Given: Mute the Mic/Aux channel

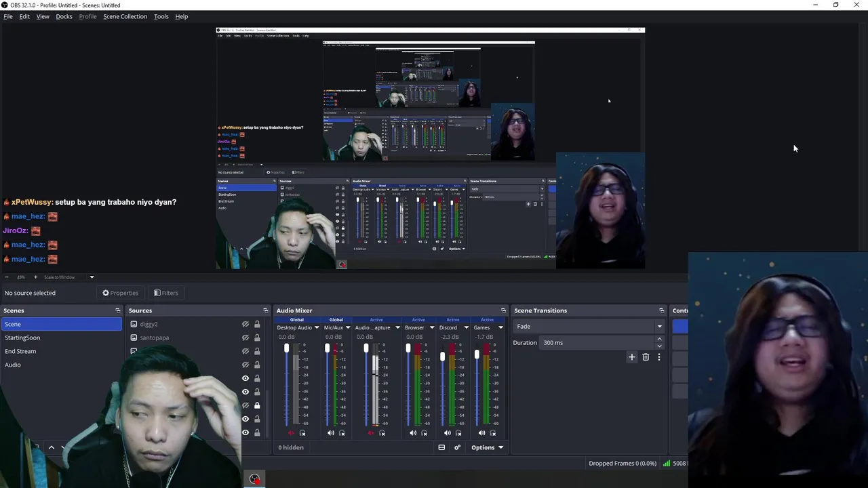Looking at the screenshot, I should [331, 433].
